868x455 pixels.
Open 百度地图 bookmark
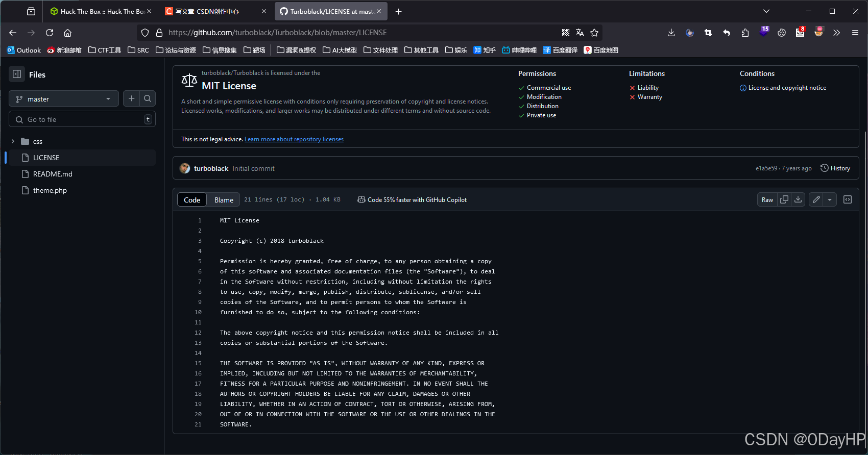point(601,50)
